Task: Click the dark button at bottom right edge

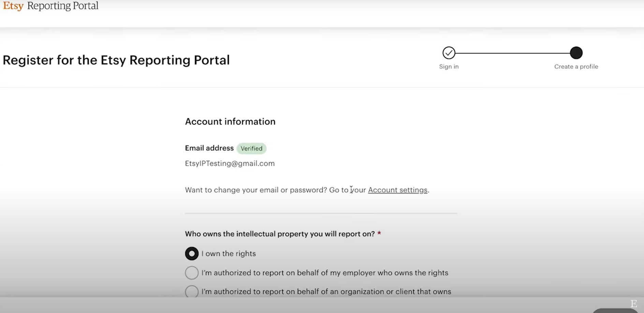Action: [x=615, y=311]
